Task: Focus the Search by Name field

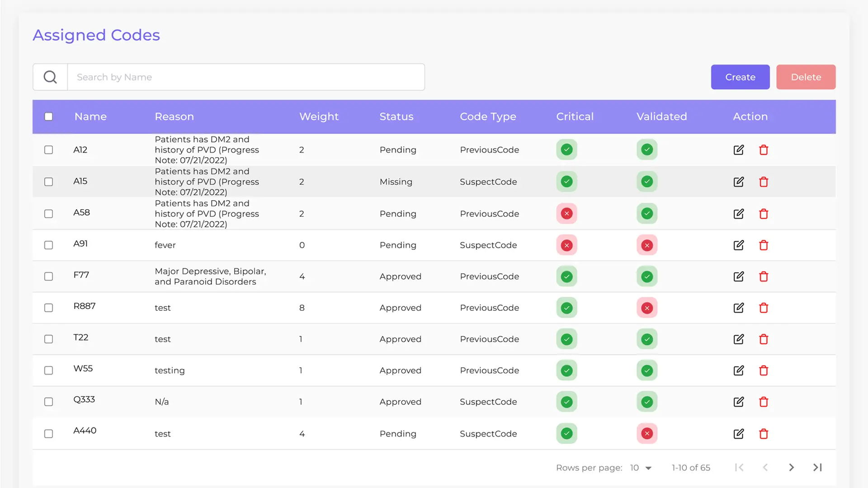Action: 245,77
